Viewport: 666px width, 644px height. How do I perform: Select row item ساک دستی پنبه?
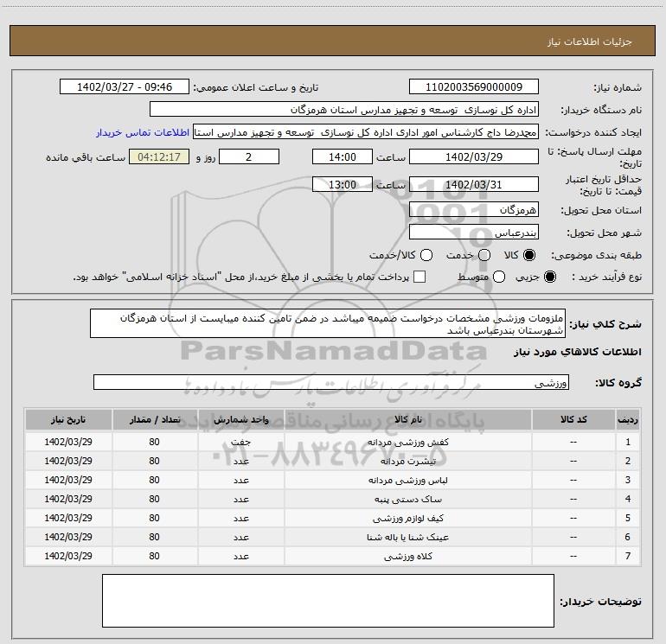pos(407,500)
